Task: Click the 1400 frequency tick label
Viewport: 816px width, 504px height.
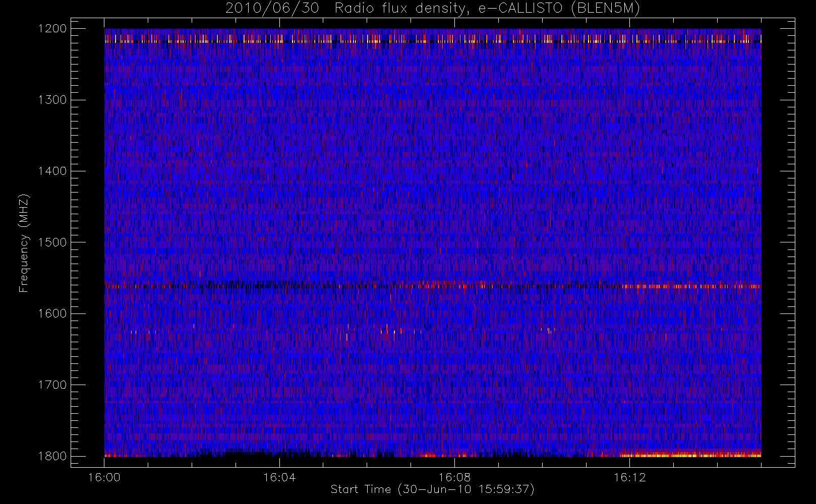Action: coord(52,171)
